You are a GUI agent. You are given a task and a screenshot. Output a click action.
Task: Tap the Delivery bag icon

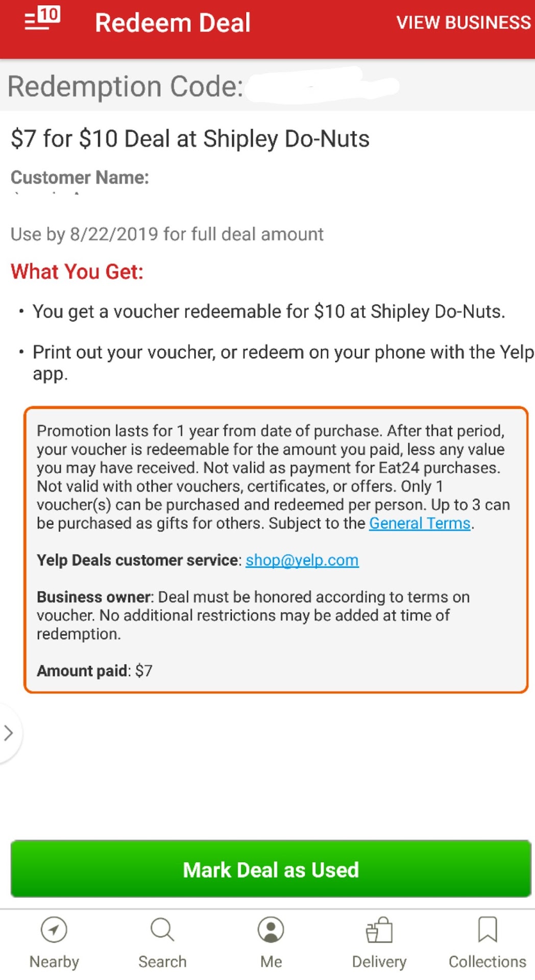[379, 930]
